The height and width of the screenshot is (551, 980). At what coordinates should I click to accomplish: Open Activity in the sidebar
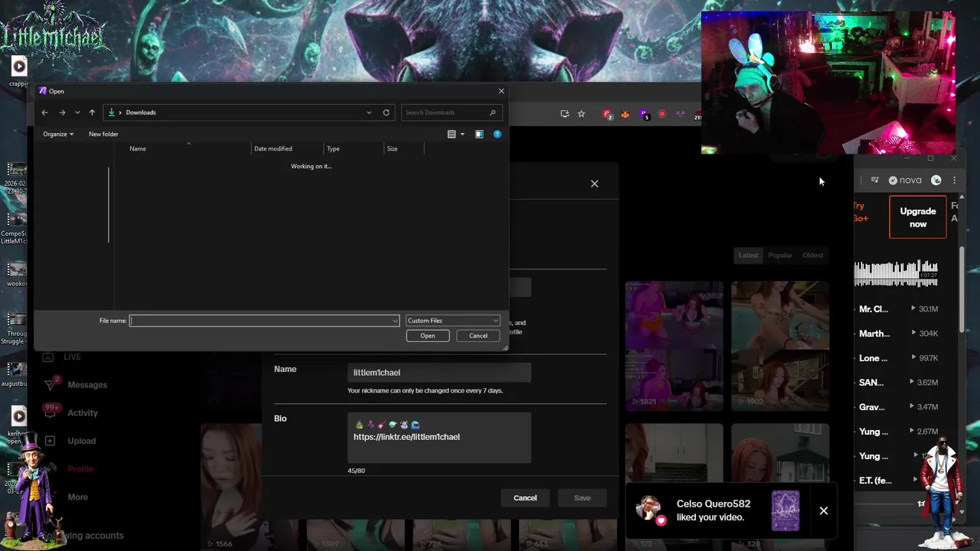coord(81,413)
